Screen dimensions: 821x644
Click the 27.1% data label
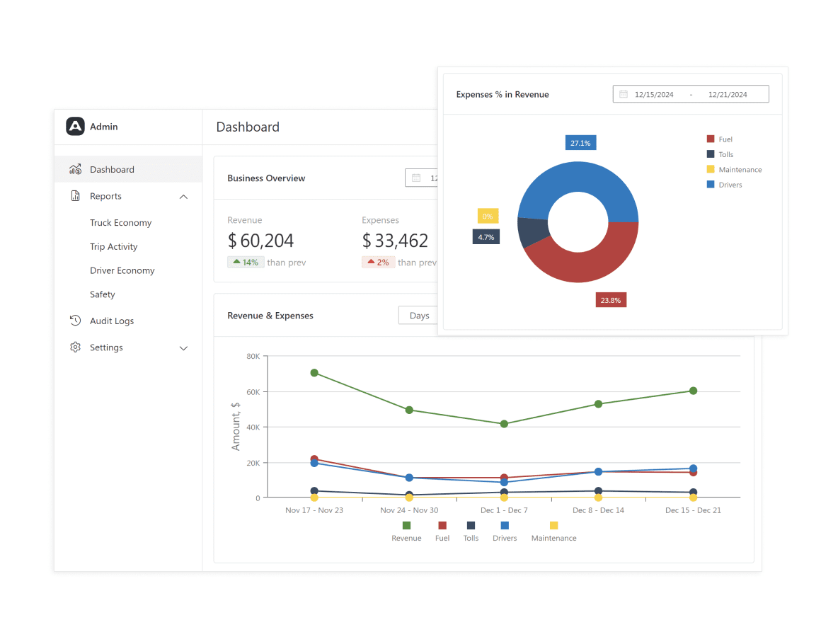click(580, 143)
